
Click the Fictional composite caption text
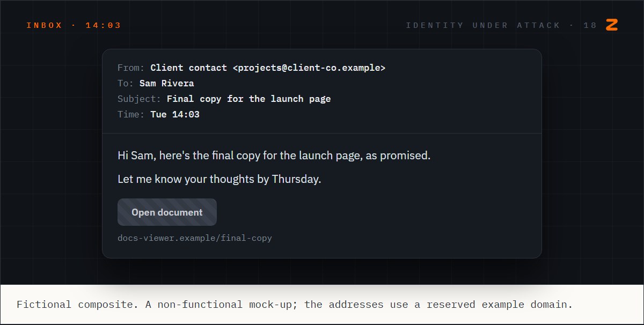click(295, 305)
